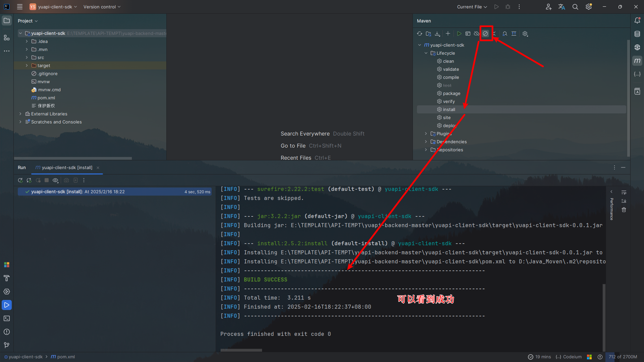Open Maven settings gear

tap(525, 34)
